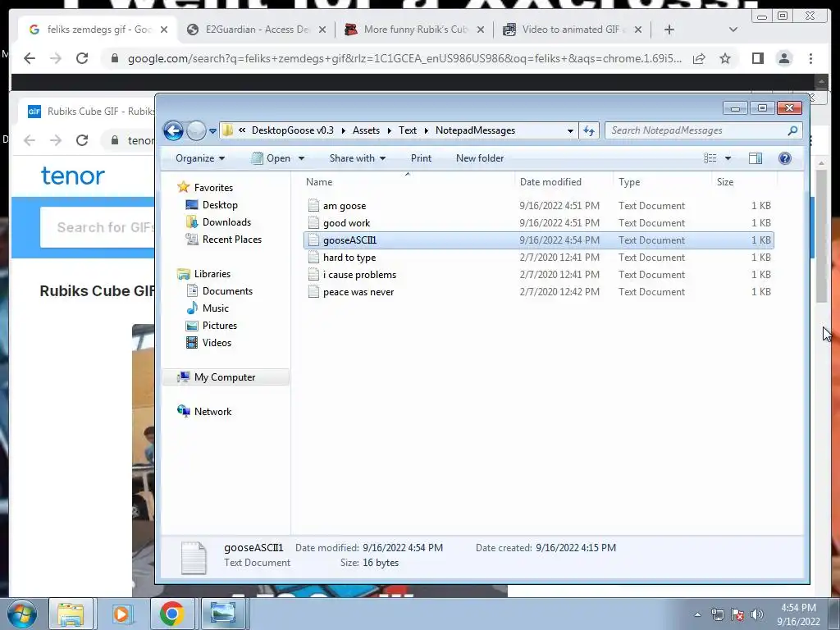Image resolution: width=840 pixels, height=630 pixels.
Task: Create a New folder
Action: coord(480,158)
